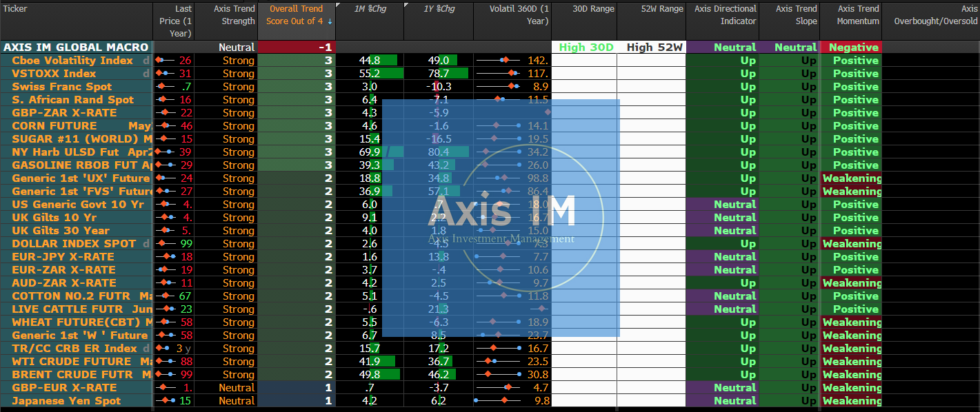Click the 36.7 1Y %Chg cell for WTI Crude

[x=439, y=362]
